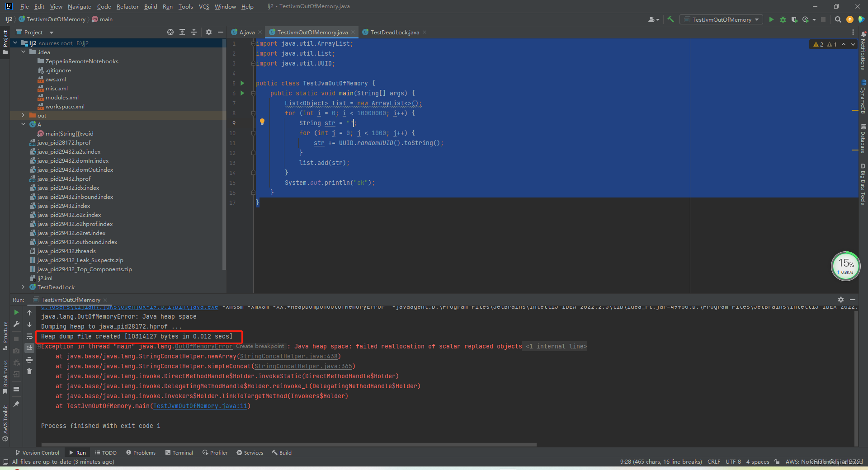Start debugging with the bug icon
The height and width of the screenshot is (470, 868).
click(x=783, y=19)
